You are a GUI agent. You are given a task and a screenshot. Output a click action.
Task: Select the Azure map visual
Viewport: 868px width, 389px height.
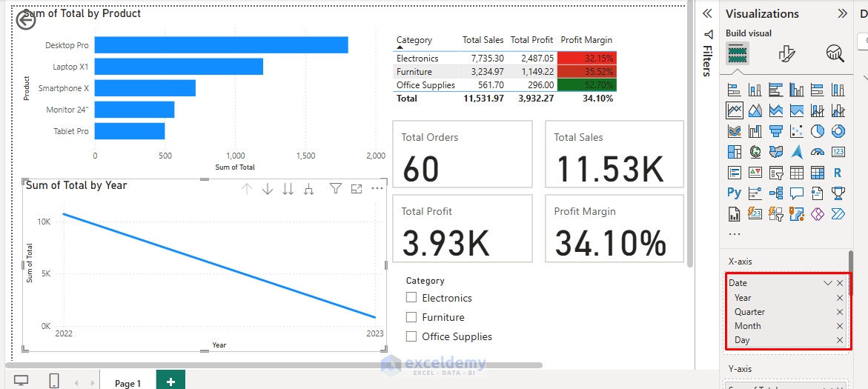click(x=797, y=152)
